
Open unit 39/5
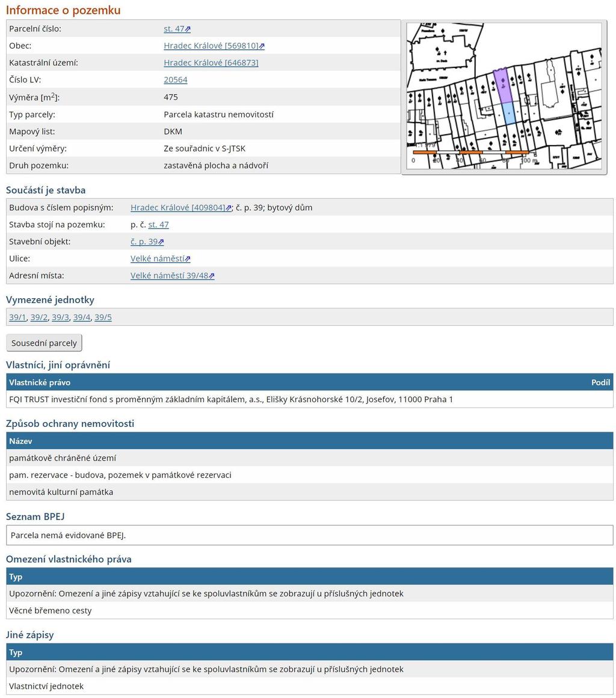click(x=103, y=317)
